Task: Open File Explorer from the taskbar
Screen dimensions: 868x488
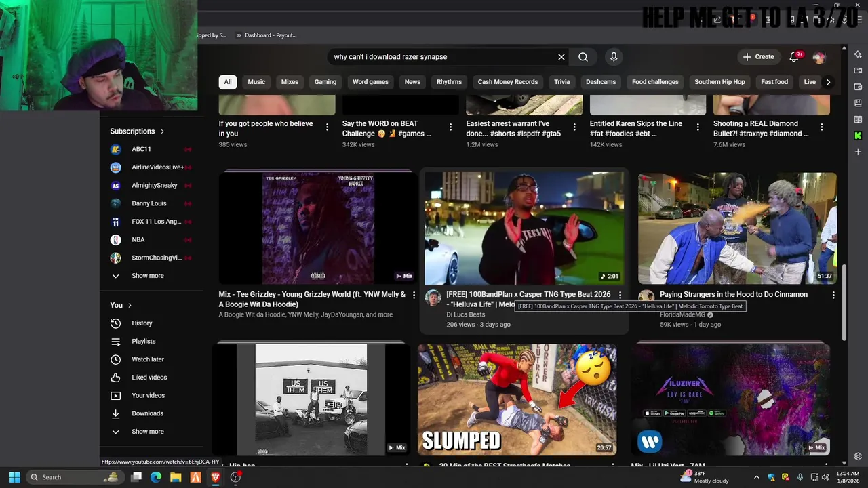Action: (x=176, y=477)
